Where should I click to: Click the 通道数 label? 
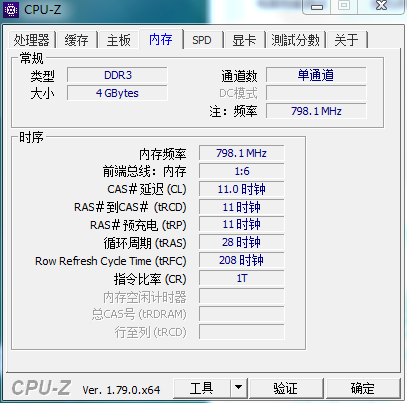239,76
